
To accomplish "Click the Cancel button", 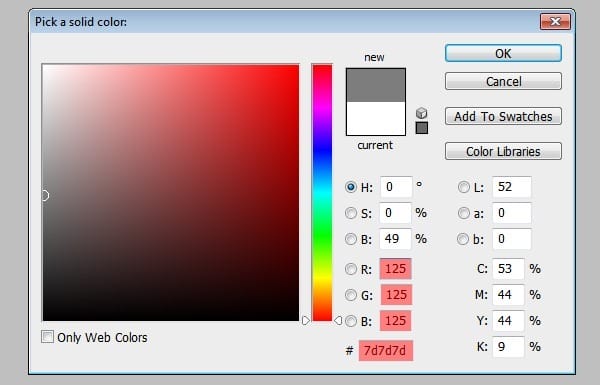I will pyautogui.click(x=503, y=81).
